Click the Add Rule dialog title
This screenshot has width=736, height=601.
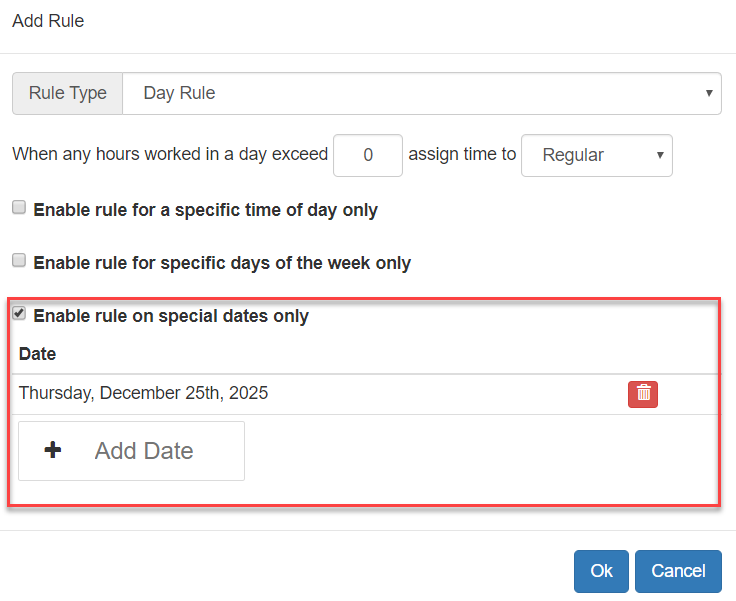tap(48, 21)
